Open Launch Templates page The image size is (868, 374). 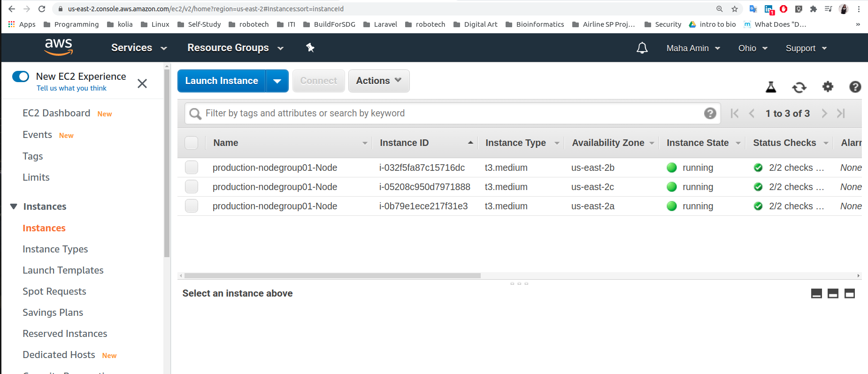click(x=63, y=270)
